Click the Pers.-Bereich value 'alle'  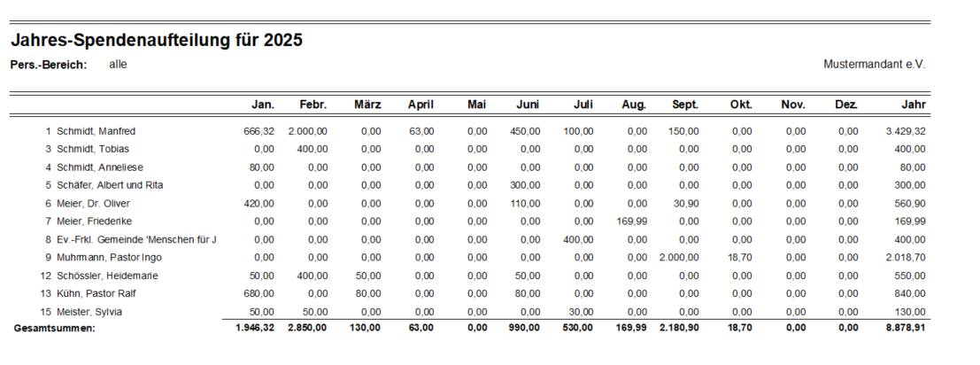[118, 65]
